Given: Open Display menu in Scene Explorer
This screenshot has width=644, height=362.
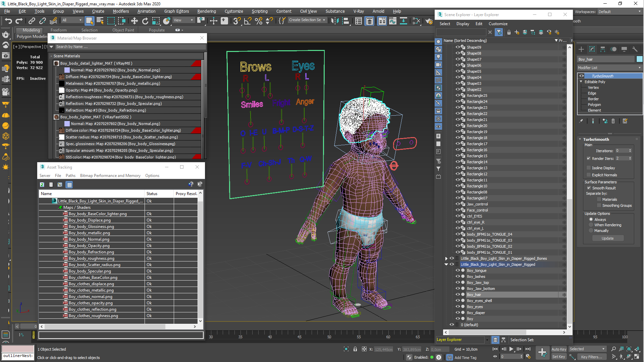Looking at the screenshot, I should click(x=463, y=24).
